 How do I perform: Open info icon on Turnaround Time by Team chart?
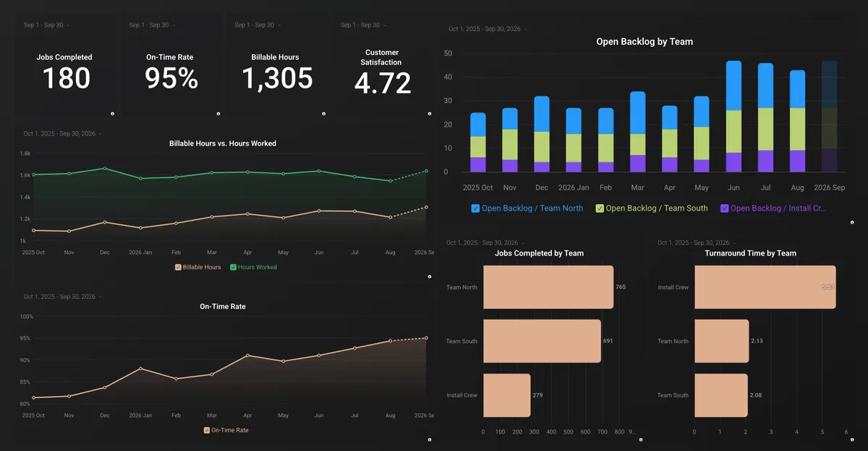point(852,439)
